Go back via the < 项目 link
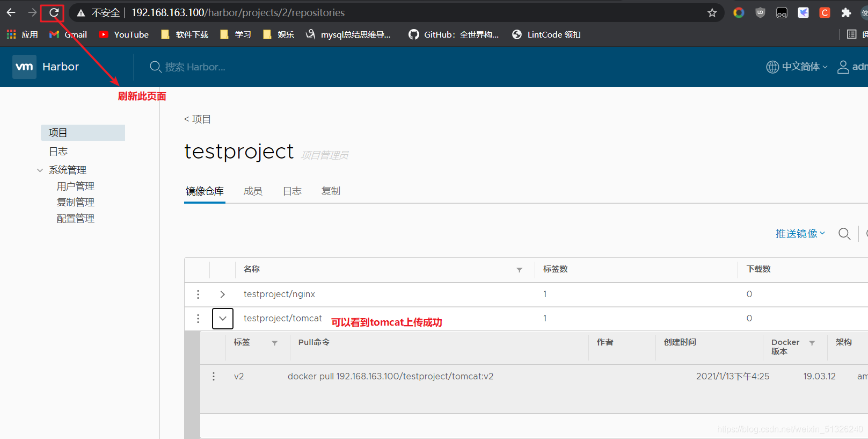This screenshot has width=868, height=439. click(x=198, y=119)
